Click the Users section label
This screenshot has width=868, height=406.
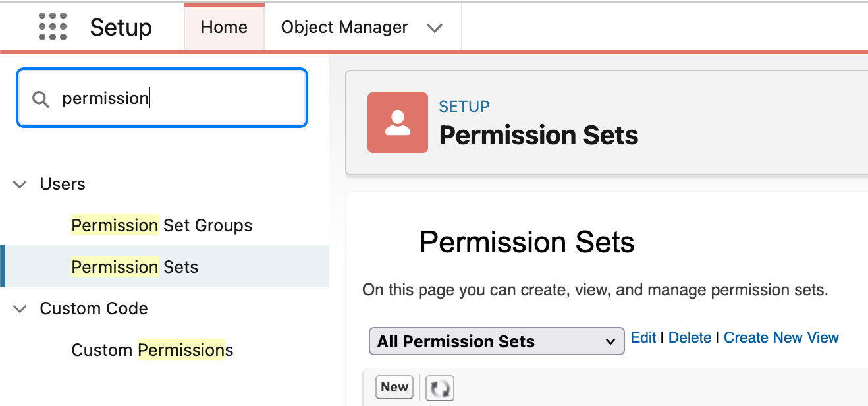tap(63, 184)
